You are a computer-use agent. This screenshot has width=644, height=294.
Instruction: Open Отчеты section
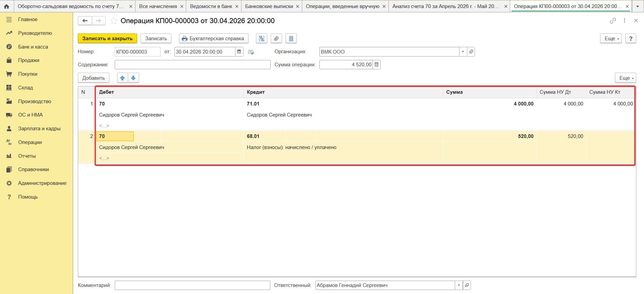(x=27, y=156)
